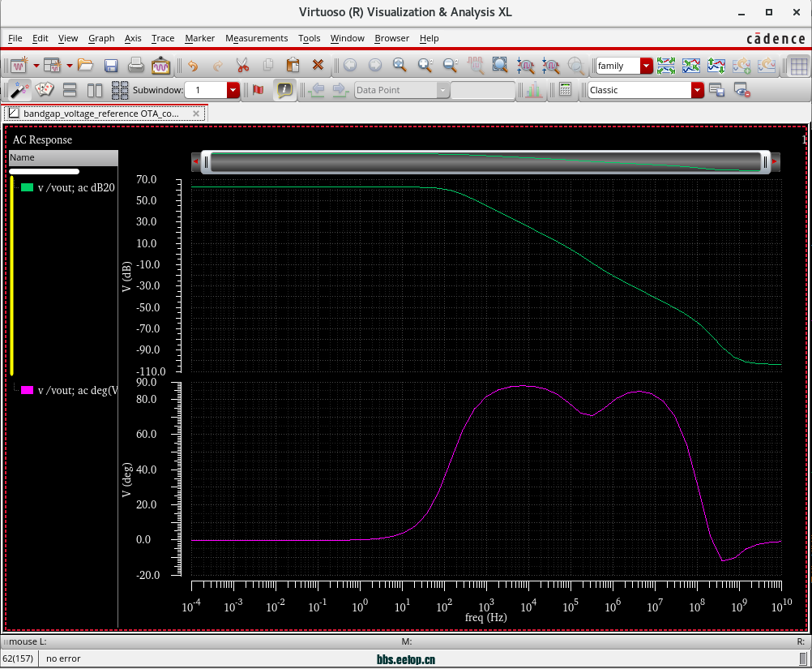The width and height of the screenshot is (812, 669).
Task: Open the Measurements menu
Action: coord(256,38)
